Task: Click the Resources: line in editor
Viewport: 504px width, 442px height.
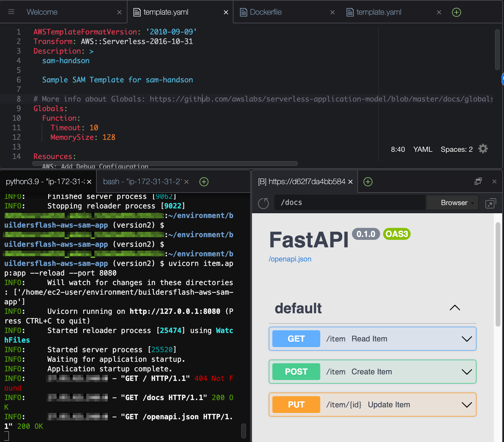Action: point(55,156)
